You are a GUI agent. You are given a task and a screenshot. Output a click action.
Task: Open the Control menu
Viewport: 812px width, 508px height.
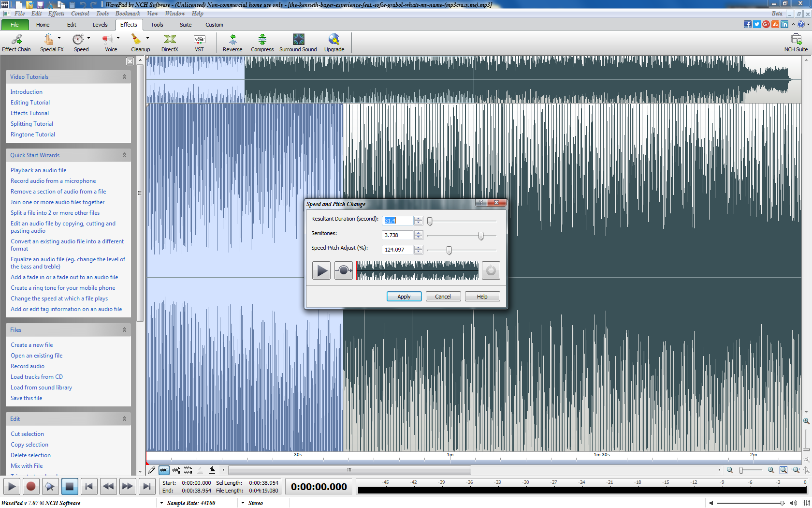80,14
